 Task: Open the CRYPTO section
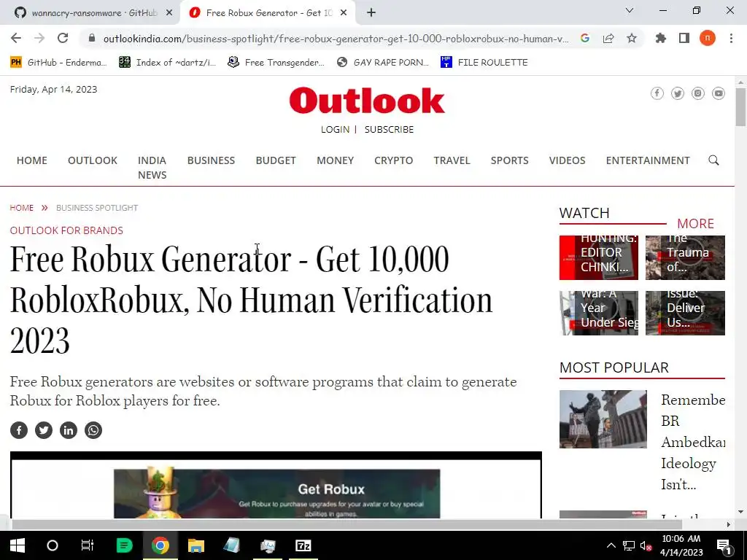click(x=393, y=160)
